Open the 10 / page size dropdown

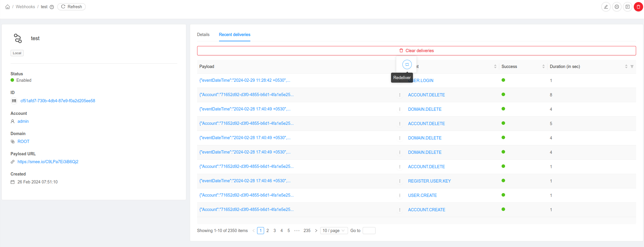[334, 231]
